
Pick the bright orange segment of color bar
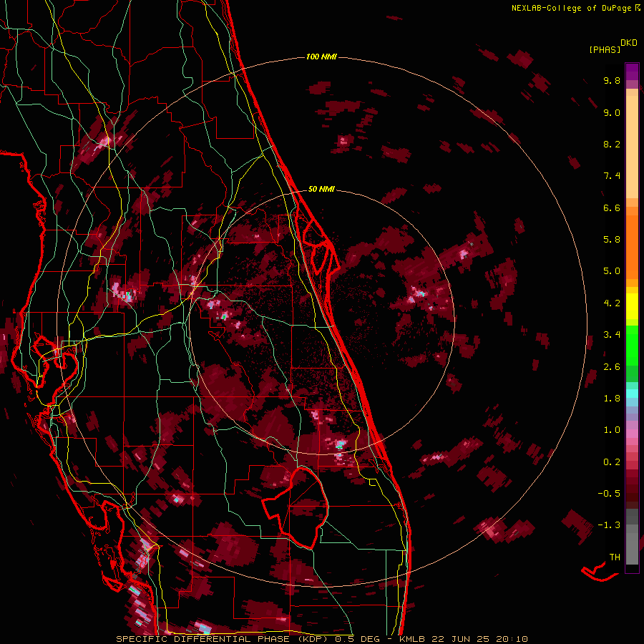tap(632, 248)
